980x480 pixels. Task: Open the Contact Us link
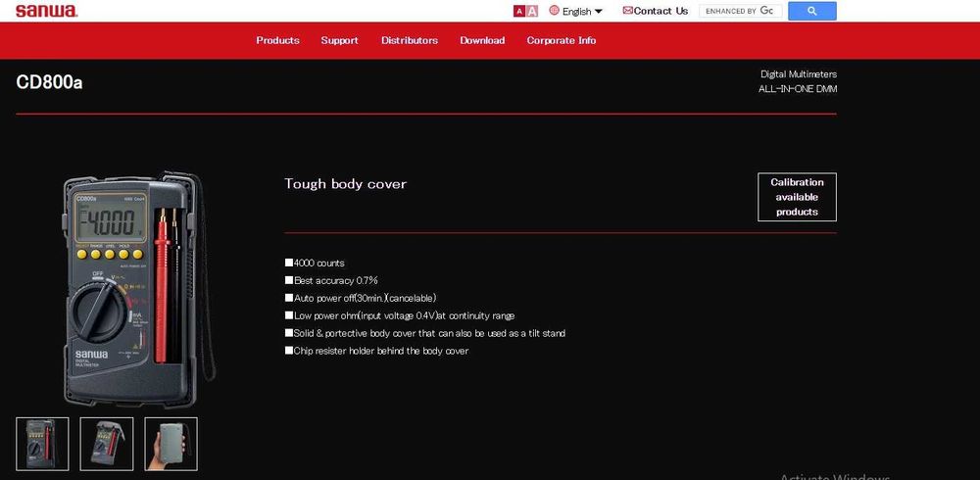point(660,11)
